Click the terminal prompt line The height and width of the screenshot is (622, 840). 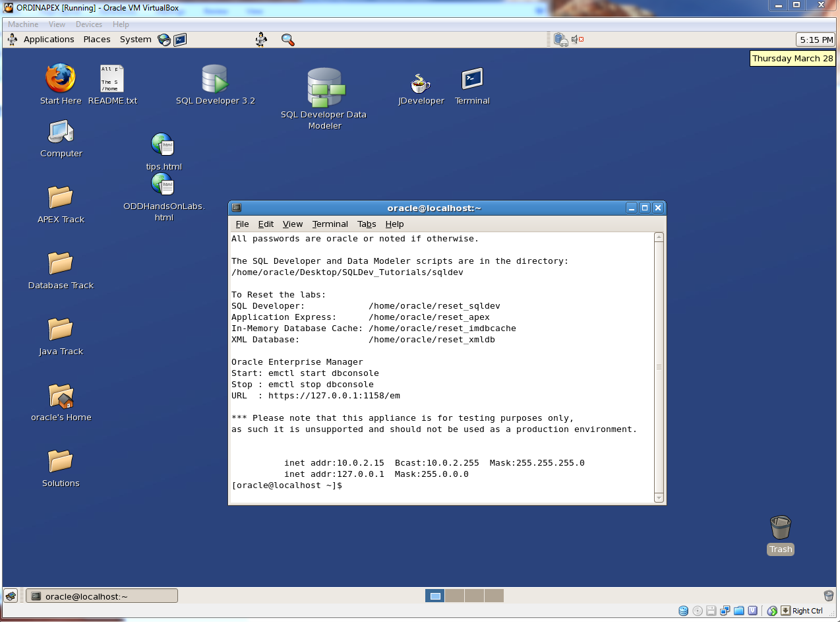pyautogui.click(x=287, y=485)
